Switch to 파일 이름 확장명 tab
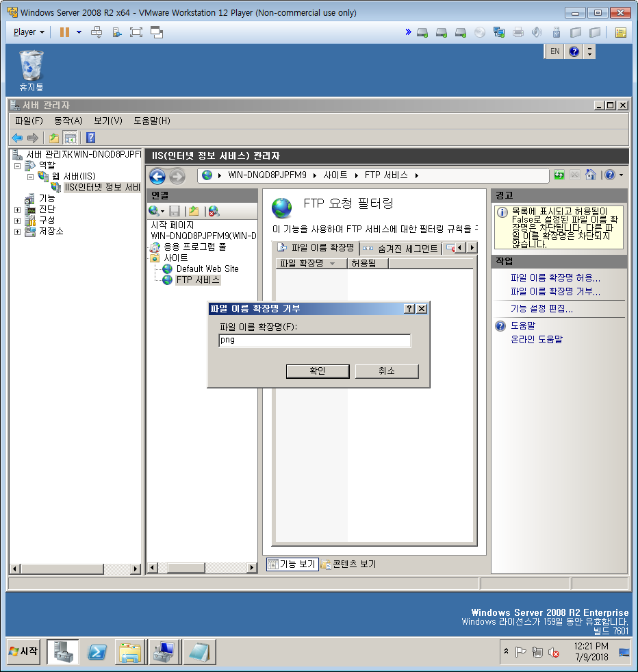Viewport: 638px width, 672px height. click(316, 248)
